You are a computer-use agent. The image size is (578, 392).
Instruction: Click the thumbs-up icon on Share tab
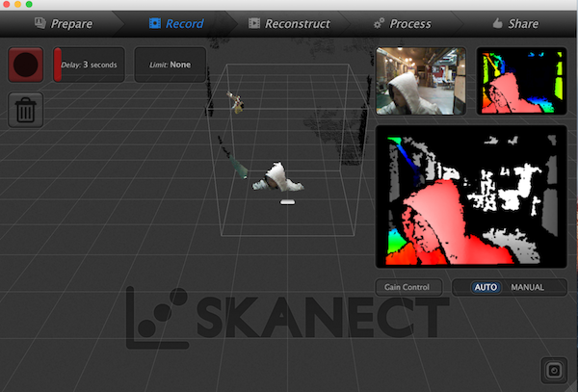(x=498, y=23)
